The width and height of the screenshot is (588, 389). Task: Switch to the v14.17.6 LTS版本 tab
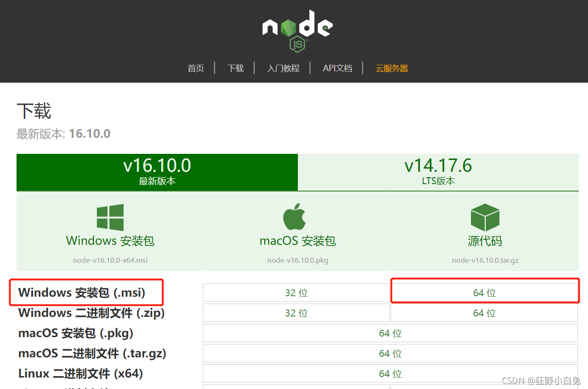point(438,172)
